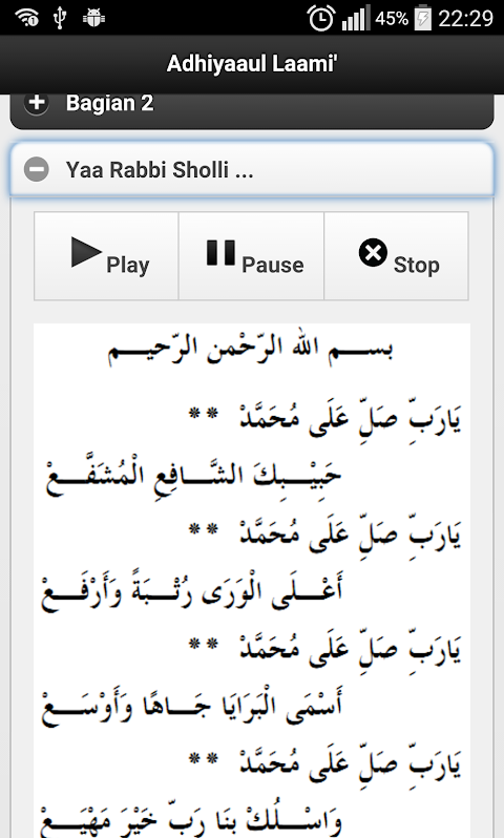This screenshot has width=504, height=838.
Task: Toggle audio off using Stop
Action: [397, 254]
